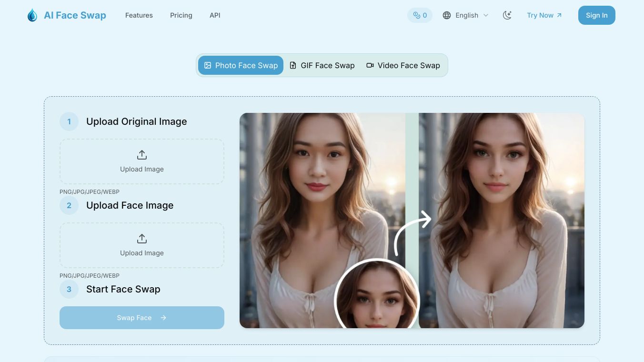Click the face swap example preview image

click(x=412, y=221)
